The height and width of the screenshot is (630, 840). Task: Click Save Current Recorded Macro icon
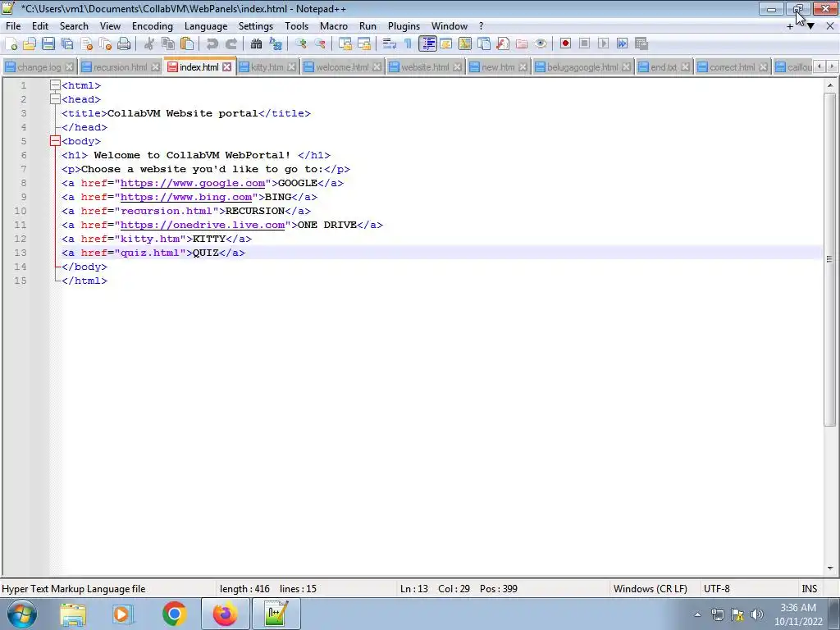641,44
